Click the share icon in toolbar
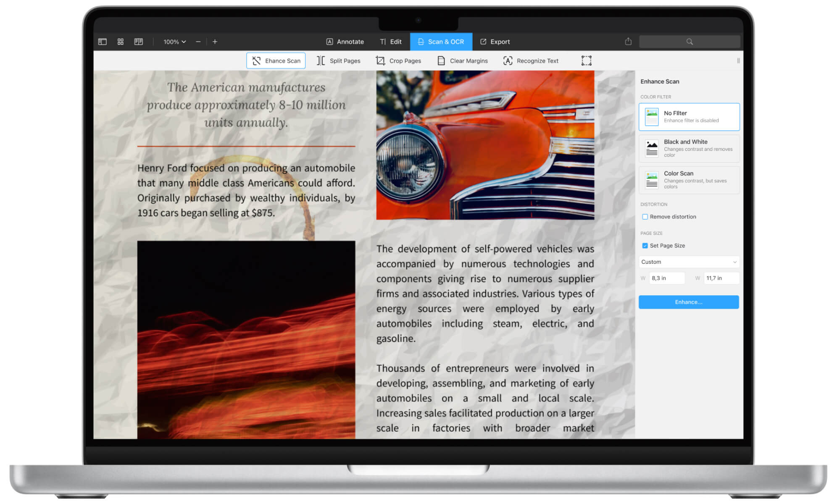This screenshot has width=837, height=504. click(628, 41)
